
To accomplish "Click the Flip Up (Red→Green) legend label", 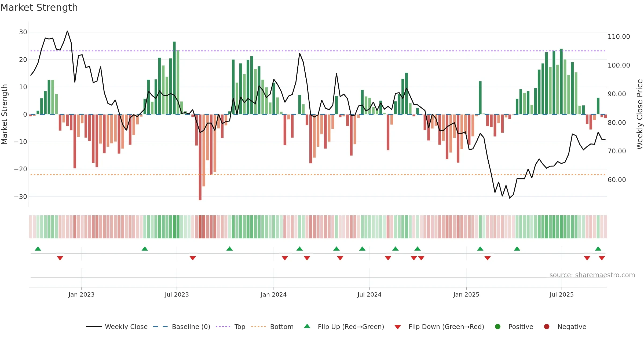I will pos(351,327).
